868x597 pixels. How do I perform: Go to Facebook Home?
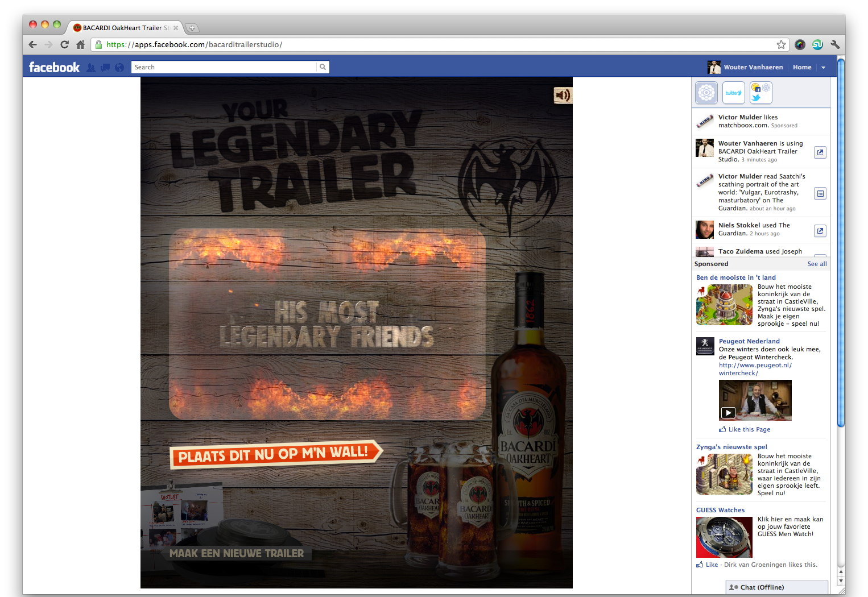click(802, 67)
